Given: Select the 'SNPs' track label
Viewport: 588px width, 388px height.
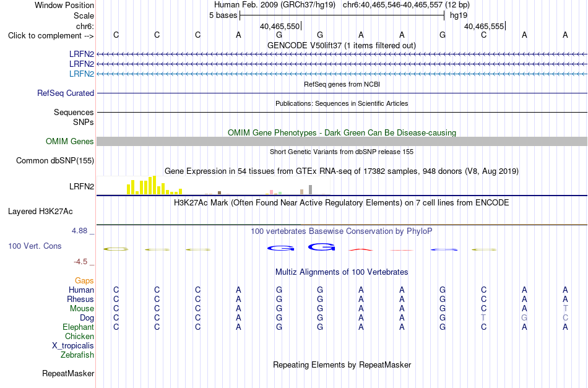Looking at the screenshot, I should (84, 122).
